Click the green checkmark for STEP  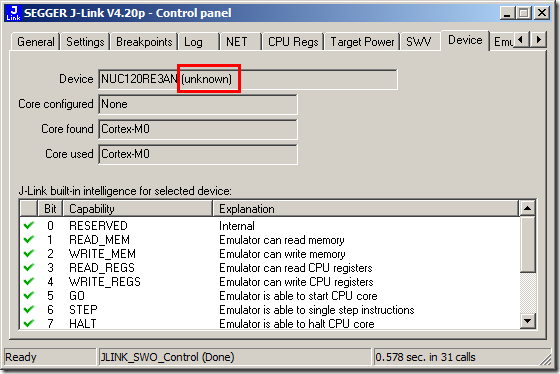(x=29, y=309)
